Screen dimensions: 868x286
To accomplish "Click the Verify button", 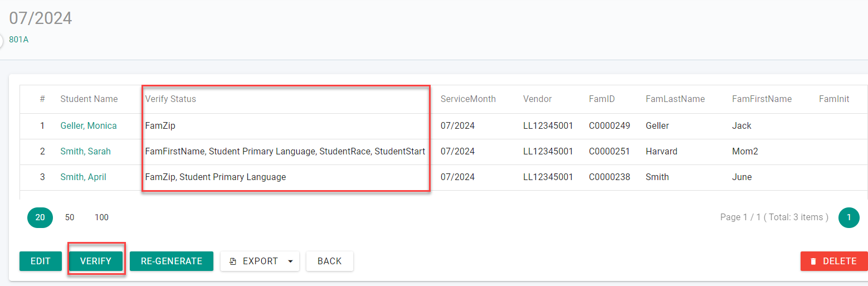I will (x=96, y=261).
